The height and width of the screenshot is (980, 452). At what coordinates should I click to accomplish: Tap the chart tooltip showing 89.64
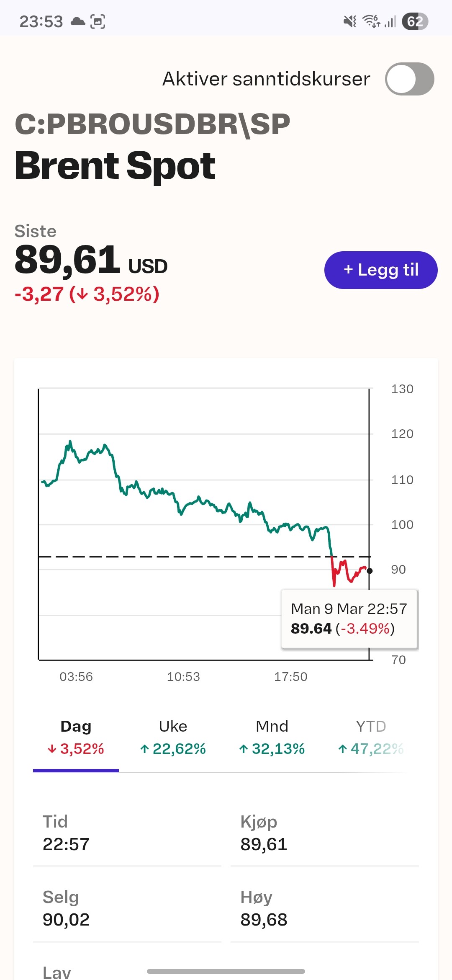[x=349, y=619]
